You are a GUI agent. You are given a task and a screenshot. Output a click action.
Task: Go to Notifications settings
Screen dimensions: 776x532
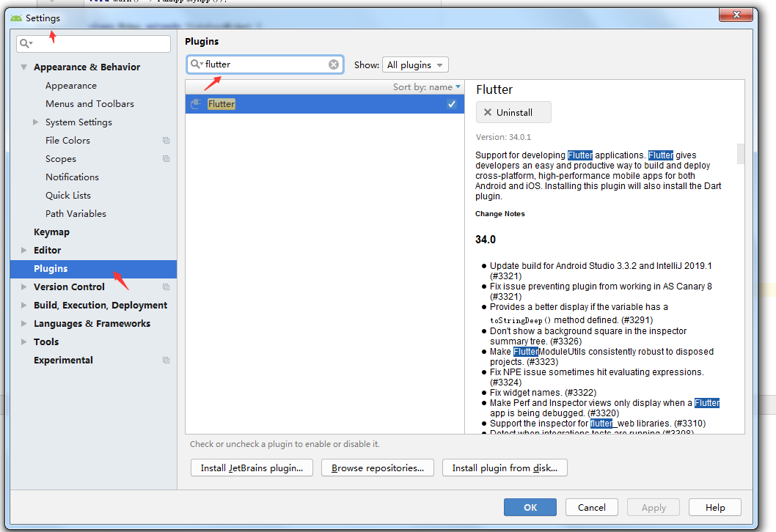click(73, 177)
